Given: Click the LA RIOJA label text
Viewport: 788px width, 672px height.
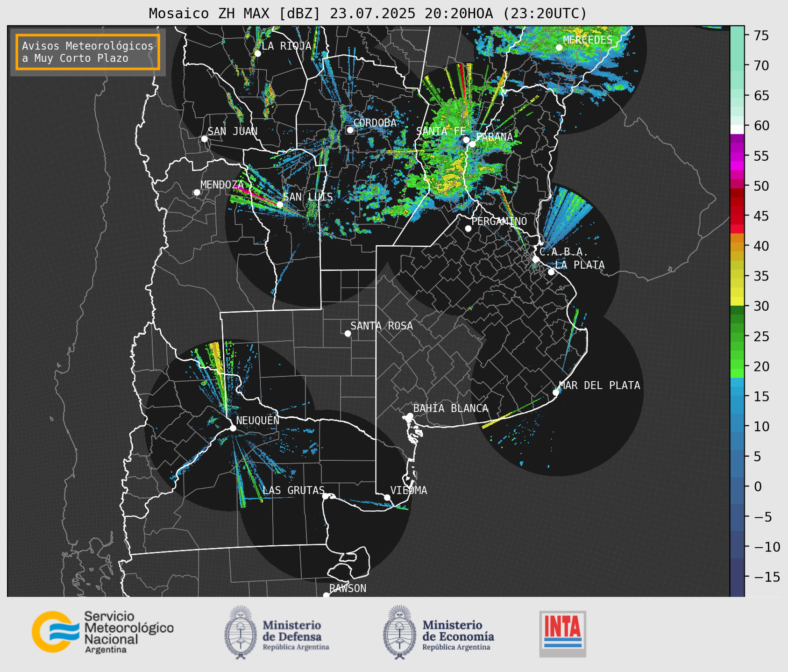Looking at the screenshot, I should pos(286,46).
